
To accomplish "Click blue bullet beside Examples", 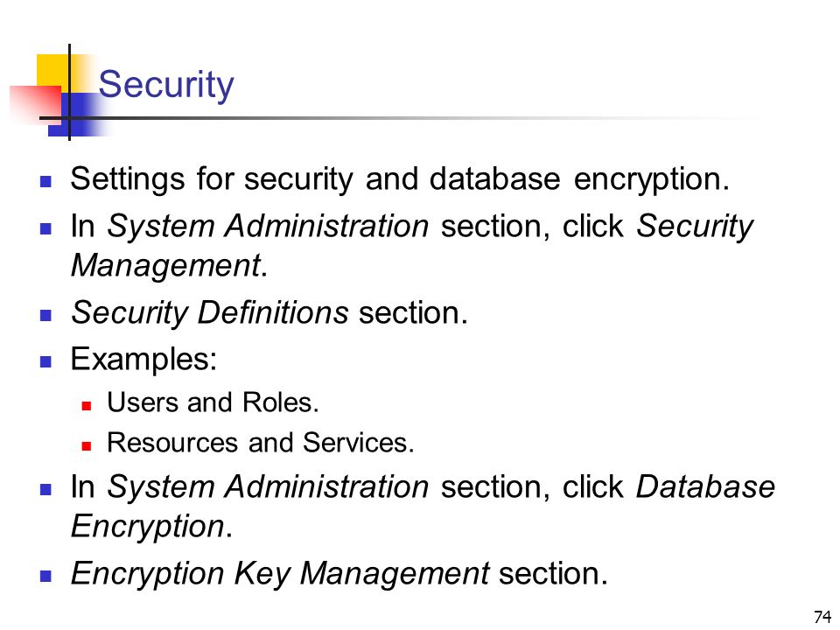I will click(x=45, y=361).
